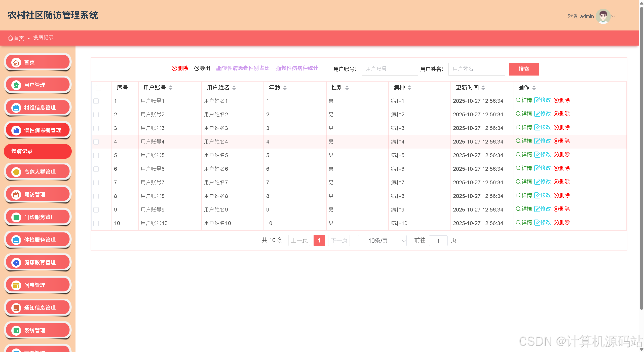The height and width of the screenshot is (352, 644).
Task: Click the 慢性病患者管理 sidebar icon
Action: click(16, 130)
